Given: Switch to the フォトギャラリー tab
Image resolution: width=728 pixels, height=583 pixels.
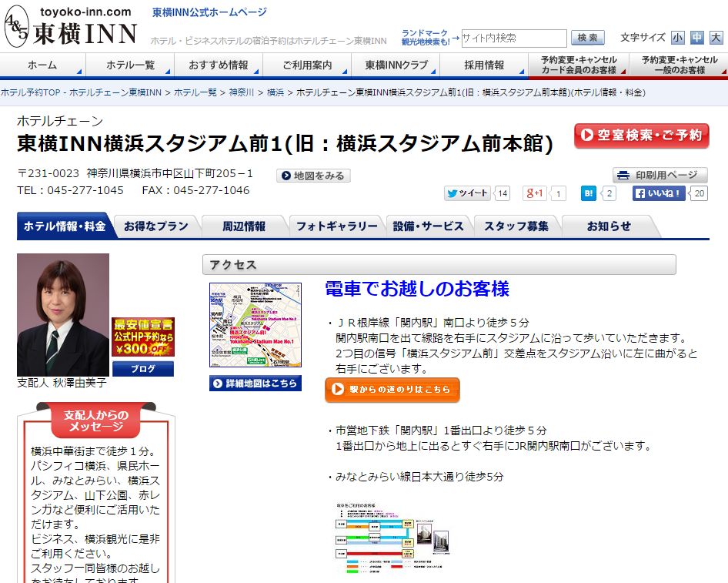Looking at the screenshot, I should point(336,226).
